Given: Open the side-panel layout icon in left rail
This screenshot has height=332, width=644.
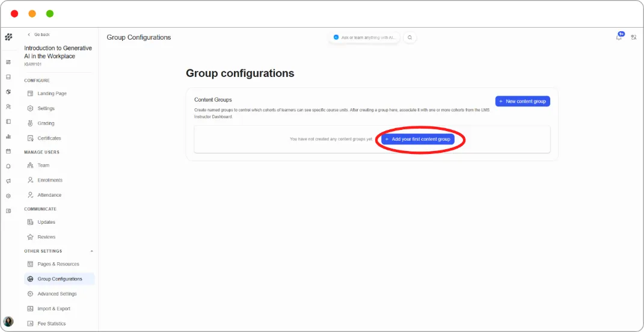Looking at the screenshot, I should [x=8, y=121].
